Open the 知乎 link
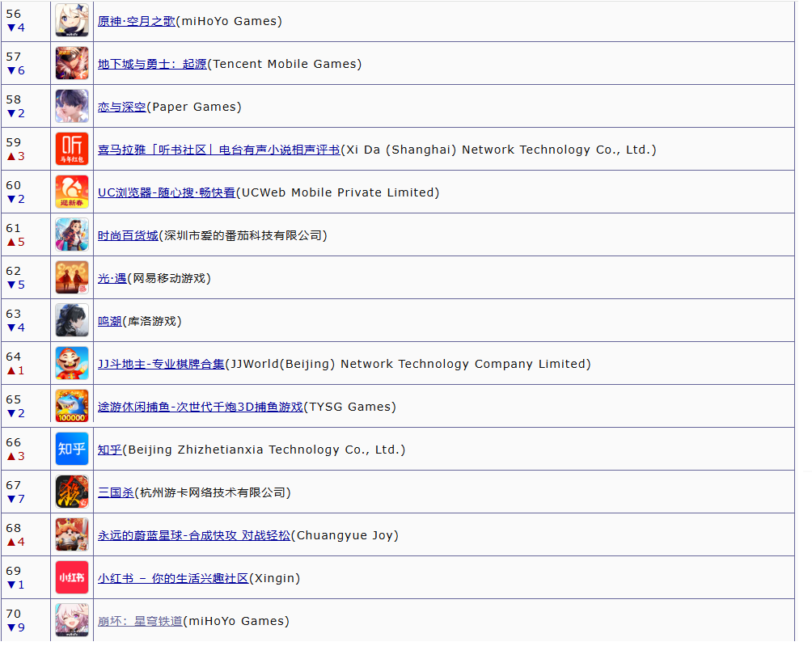The width and height of the screenshot is (812, 663). [x=110, y=450]
